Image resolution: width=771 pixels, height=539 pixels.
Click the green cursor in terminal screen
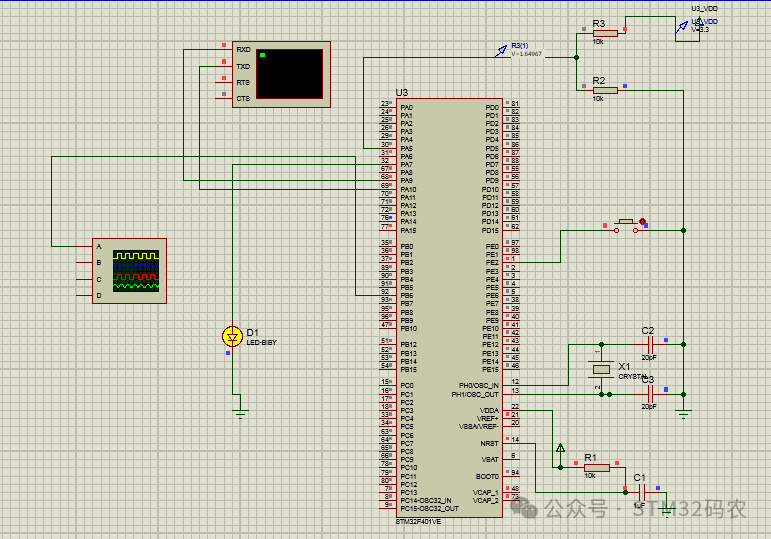[263, 55]
